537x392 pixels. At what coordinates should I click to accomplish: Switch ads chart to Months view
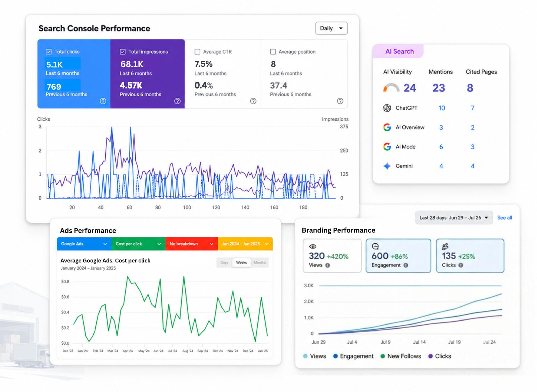point(260,262)
